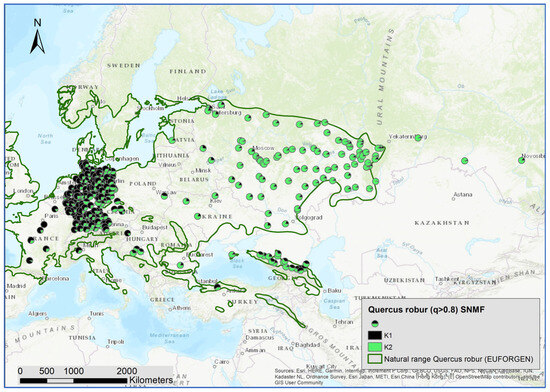Click the Barcelona city label
Image resolution: width=550 pixels, height=392 pixels.
pos(55,279)
